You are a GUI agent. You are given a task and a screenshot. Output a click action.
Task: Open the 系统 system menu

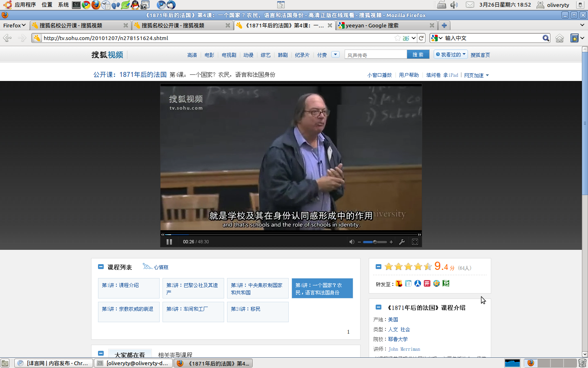63,5
